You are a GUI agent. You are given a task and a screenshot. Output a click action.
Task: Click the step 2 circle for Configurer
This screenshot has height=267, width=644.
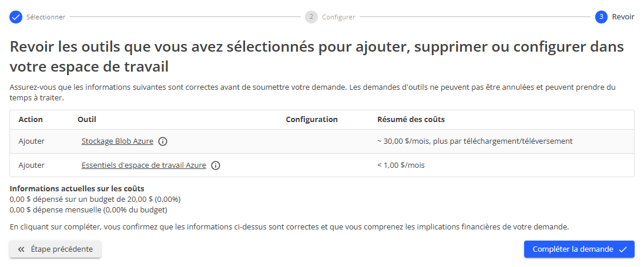click(x=311, y=17)
